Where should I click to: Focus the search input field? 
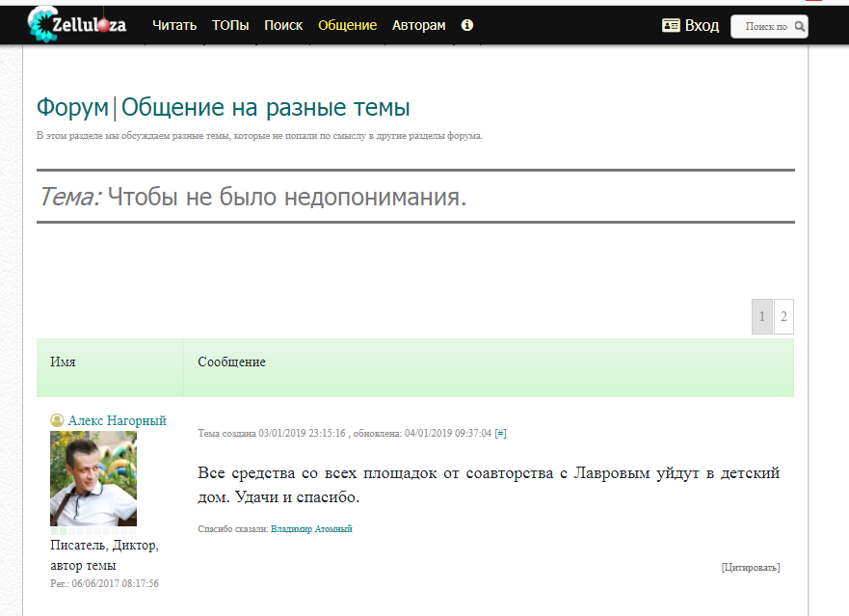(x=764, y=27)
